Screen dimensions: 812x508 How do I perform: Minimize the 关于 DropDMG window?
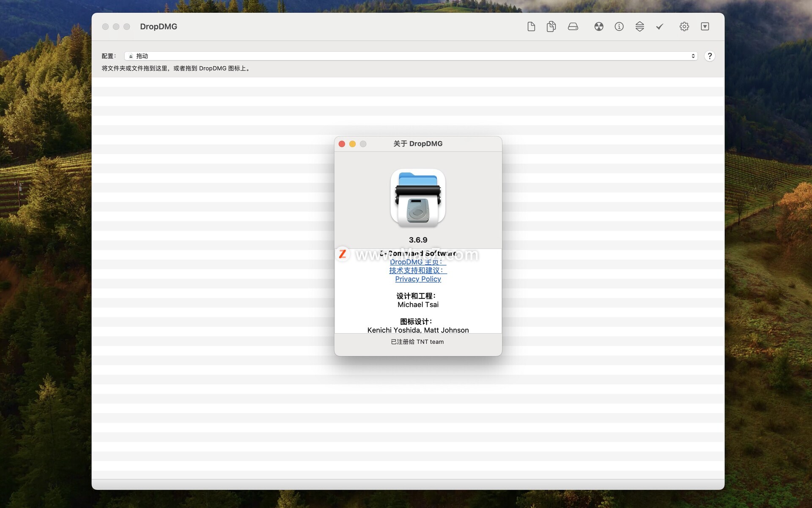click(x=352, y=144)
